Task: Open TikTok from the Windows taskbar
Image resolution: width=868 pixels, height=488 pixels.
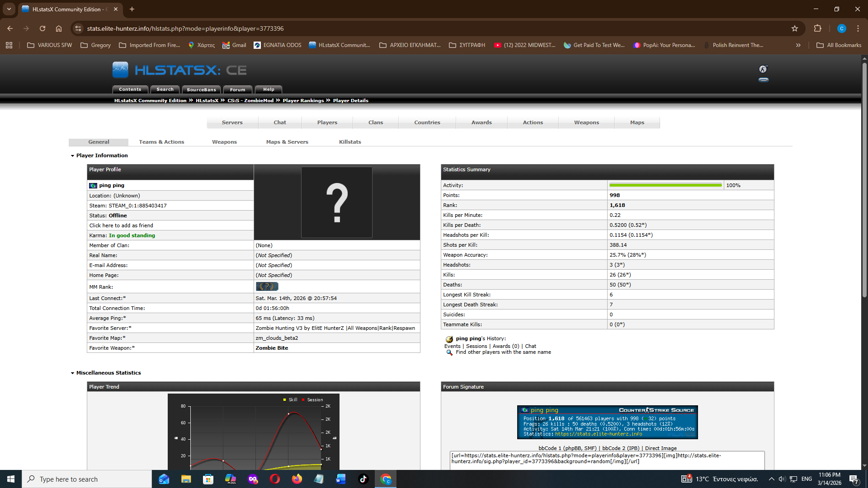Action: coord(363,479)
